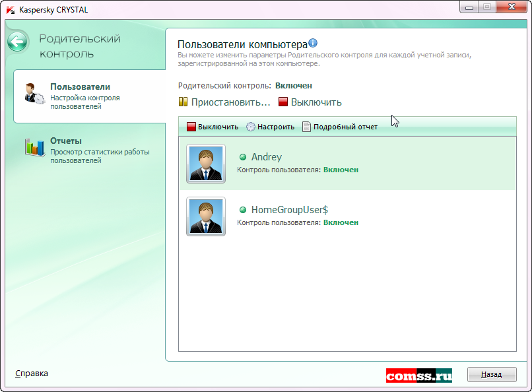Click the gear icon for Настроить
This screenshot has height=392, width=532.
[x=250, y=127]
